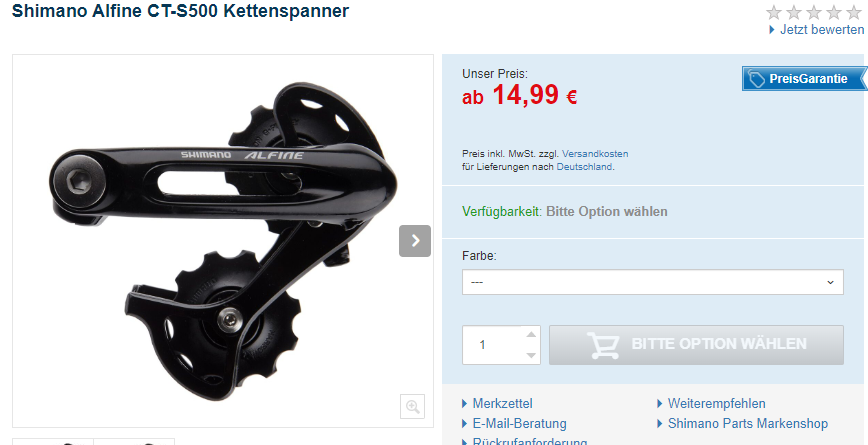Click Weiterempfehlen link
Viewport: 868px width, 445px height.
coord(716,403)
